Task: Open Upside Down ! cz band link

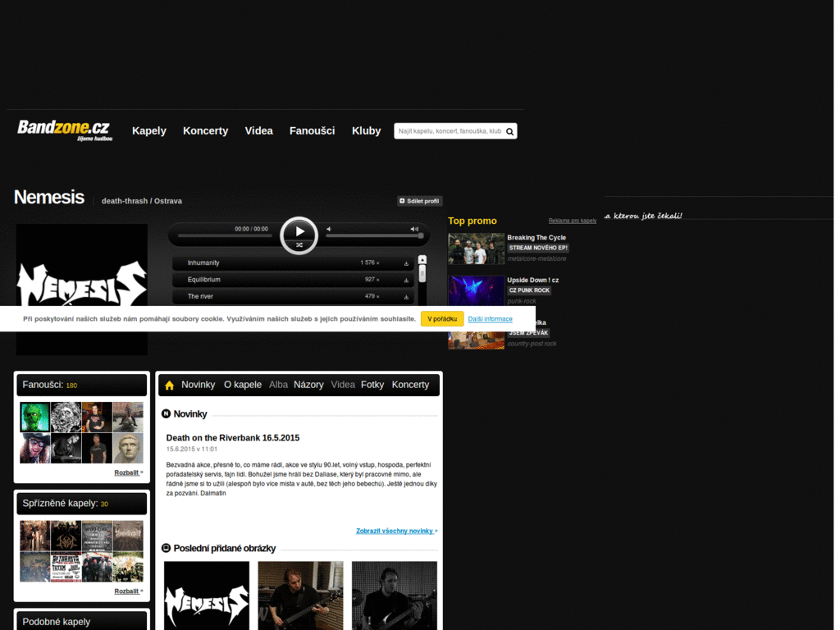Action: pos(532,281)
